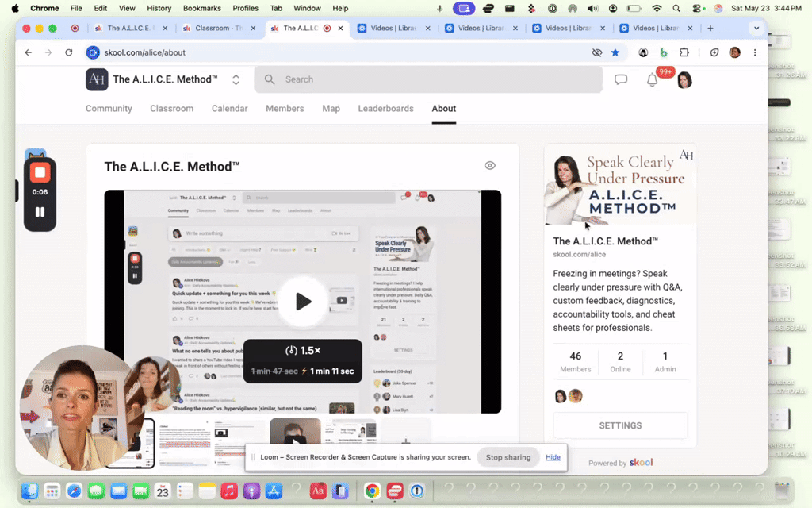Open the Chrome profile avatar
This screenshot has width=812, height=508.
pyautogui.click(x=734, y=52)
